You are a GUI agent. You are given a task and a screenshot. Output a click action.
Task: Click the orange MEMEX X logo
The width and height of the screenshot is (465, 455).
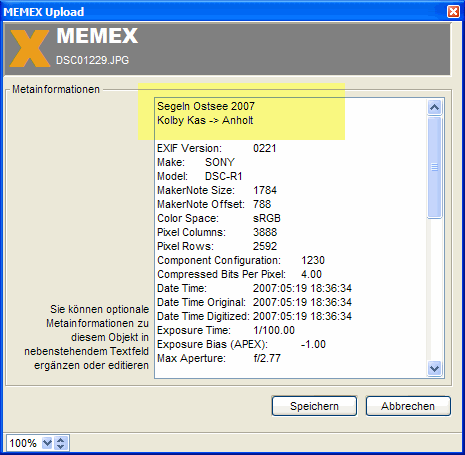[x=30, y=48]
